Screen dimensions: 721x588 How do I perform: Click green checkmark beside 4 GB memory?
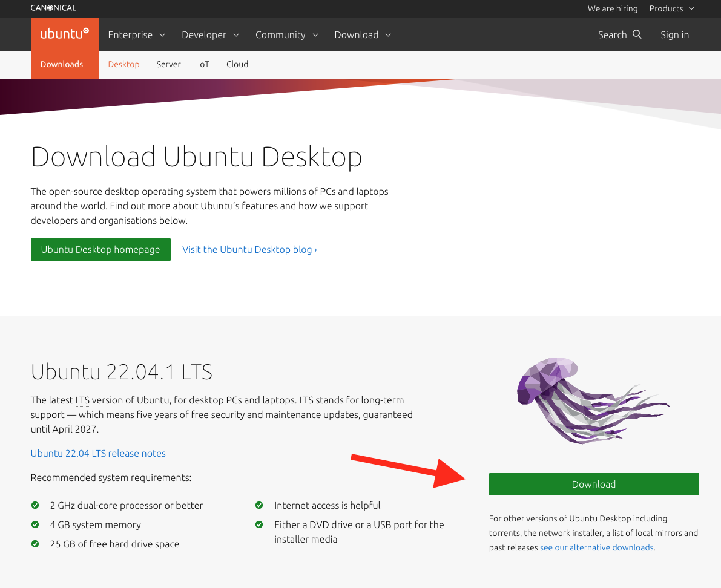35,524
